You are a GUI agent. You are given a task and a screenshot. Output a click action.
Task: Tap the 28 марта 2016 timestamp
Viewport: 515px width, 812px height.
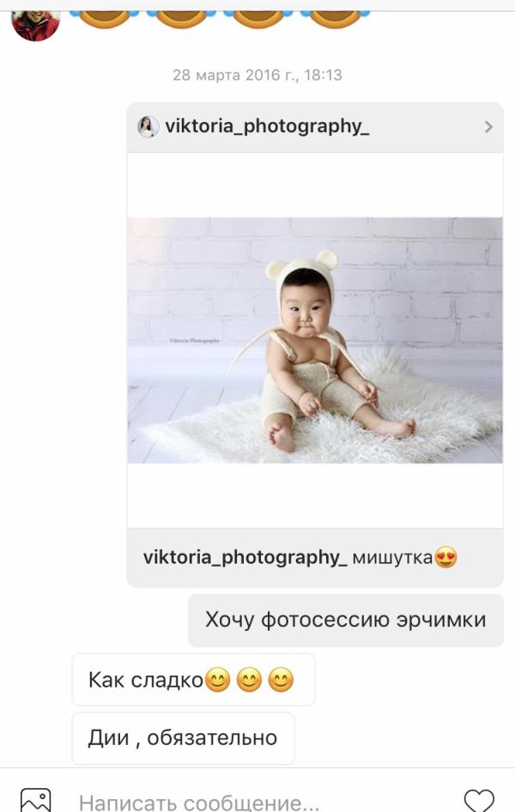click(x=257, y=75)
